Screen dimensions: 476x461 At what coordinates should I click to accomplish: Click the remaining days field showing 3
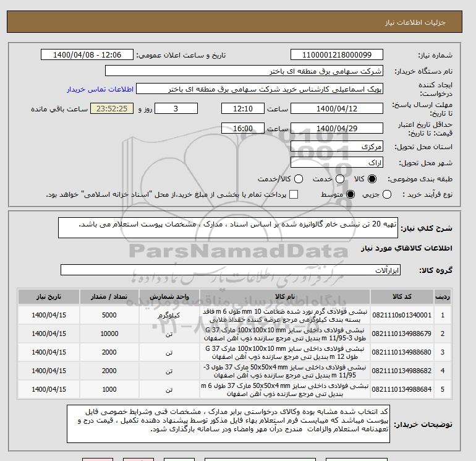pos(176,108)
